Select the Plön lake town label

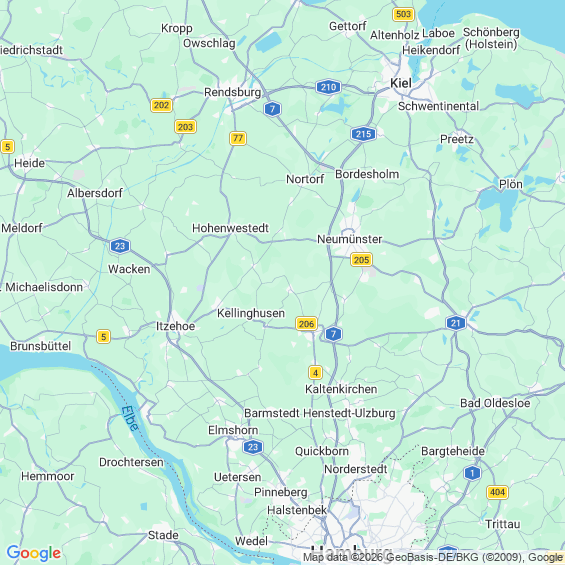coord(511,184)
